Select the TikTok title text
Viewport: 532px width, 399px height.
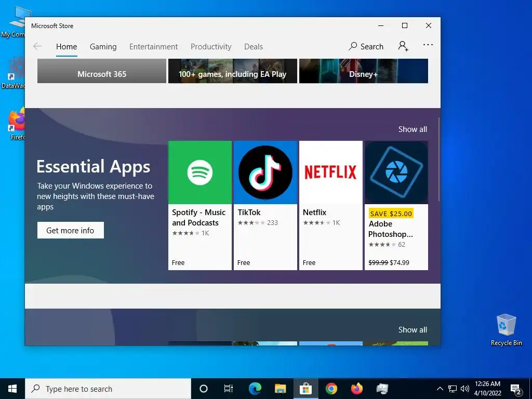click(249, 212)
